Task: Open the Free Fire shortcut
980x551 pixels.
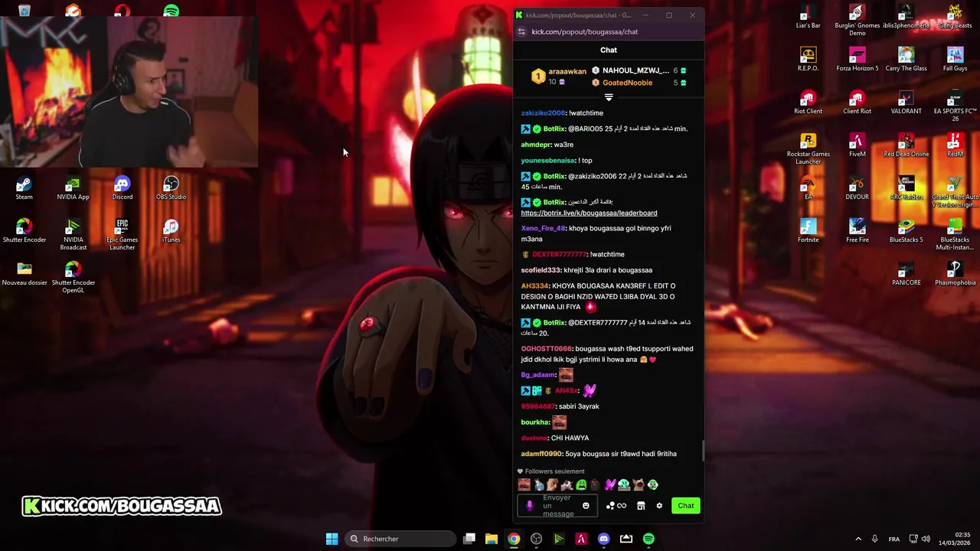Action: 857,231
